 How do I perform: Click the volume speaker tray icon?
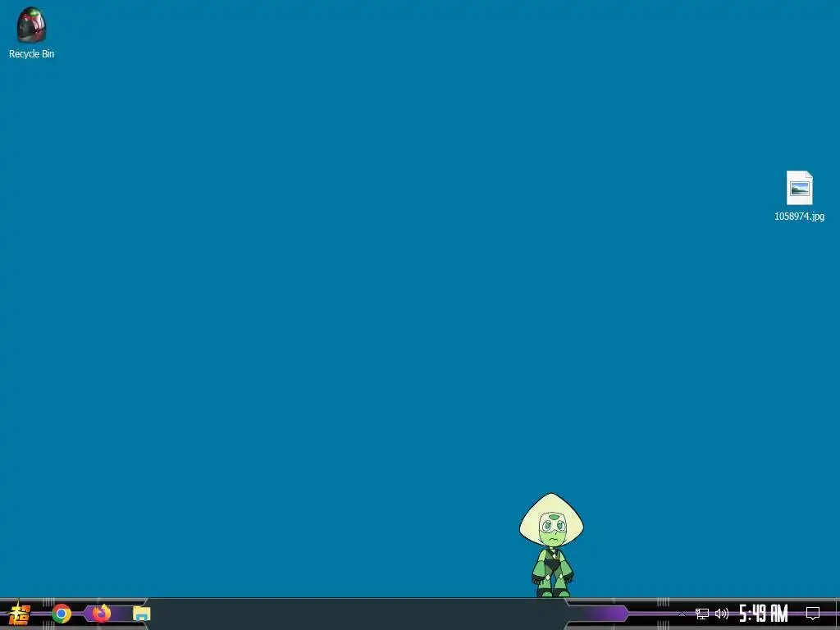[722, 614]
